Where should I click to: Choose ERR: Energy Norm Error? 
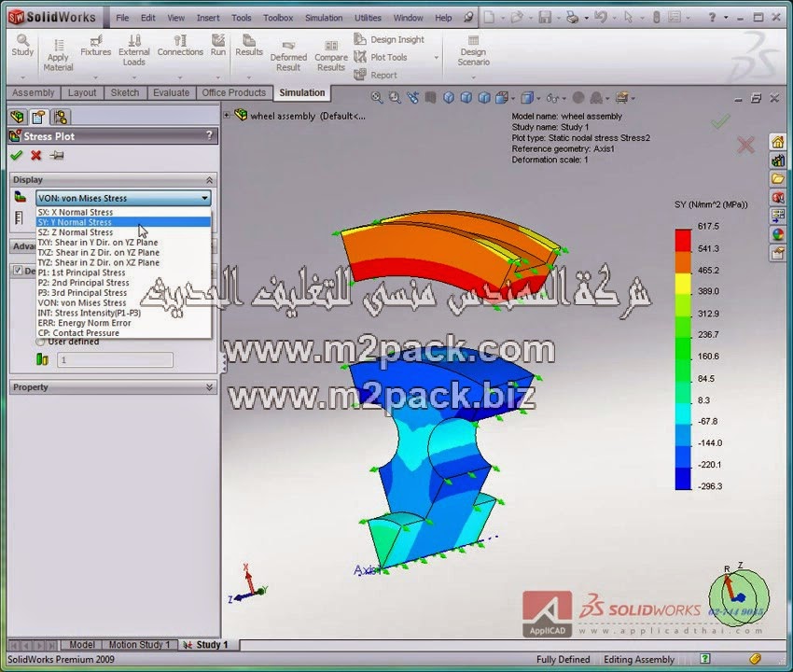coord(123,323)
